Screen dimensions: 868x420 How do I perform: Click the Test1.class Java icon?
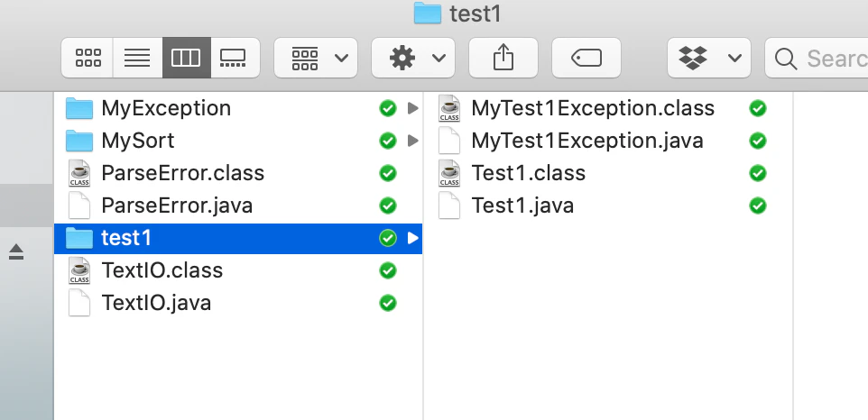449,173
